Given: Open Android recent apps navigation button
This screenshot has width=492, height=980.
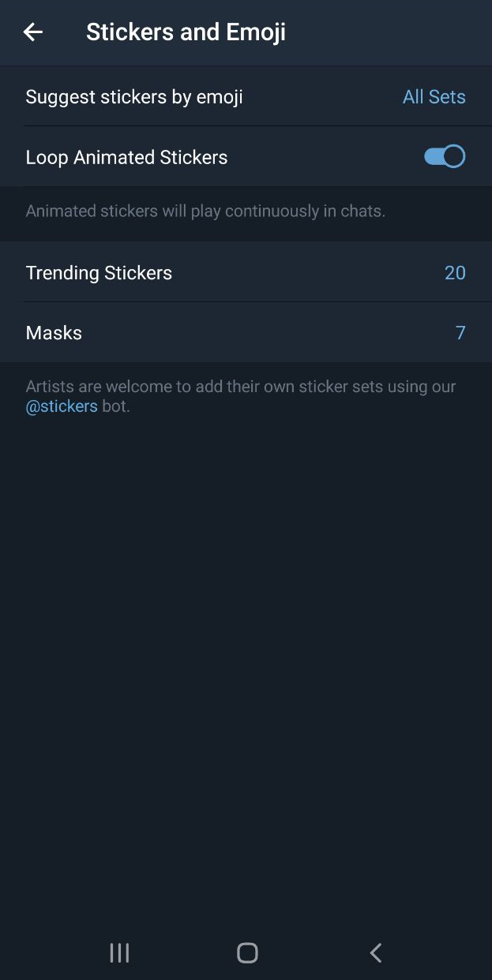Looking at the screenshot, I should tap(119, 952).
